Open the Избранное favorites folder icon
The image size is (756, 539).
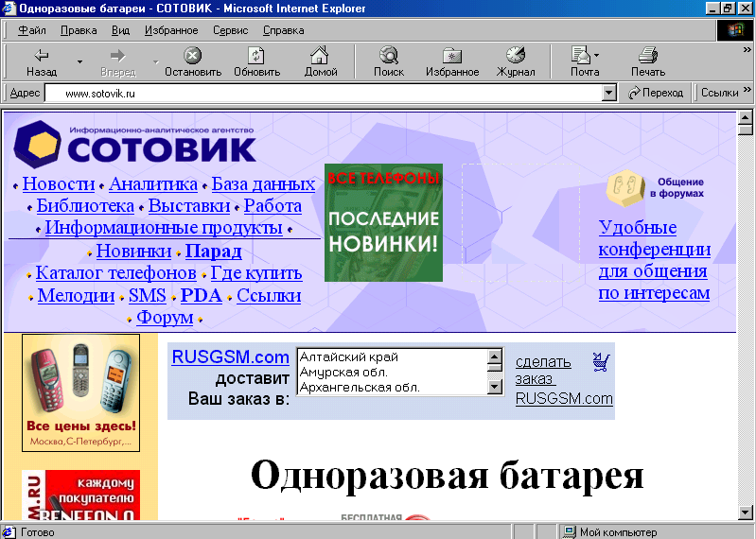click(x=452, y=56)
